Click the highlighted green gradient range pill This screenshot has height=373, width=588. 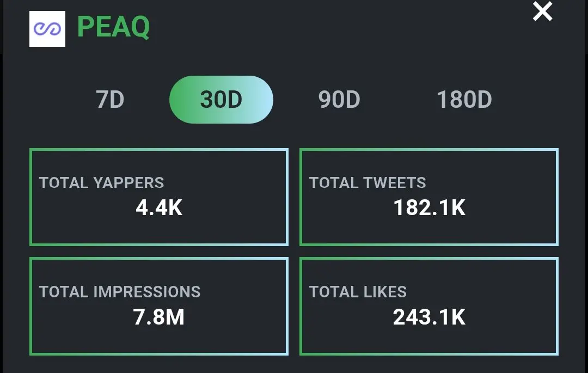tap(221, 100)
